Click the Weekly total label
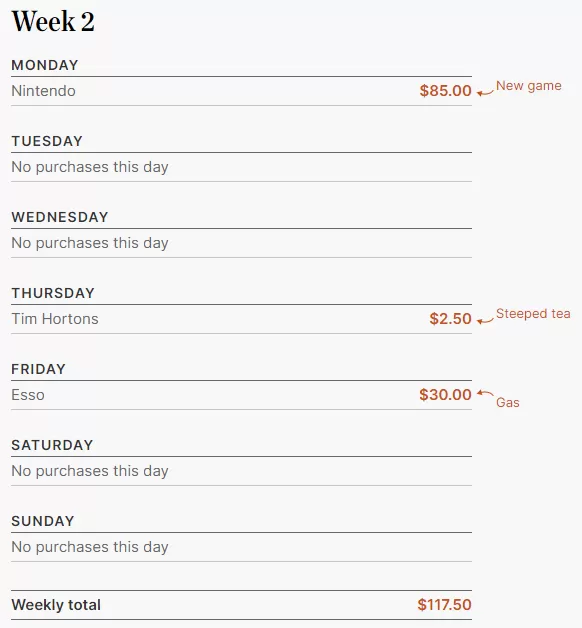This screenshot has width=582, height=628. [56, 605]
